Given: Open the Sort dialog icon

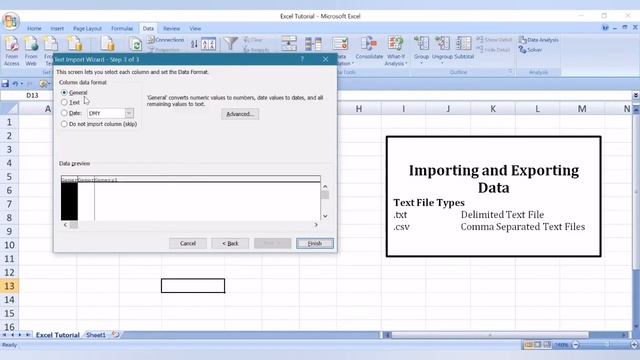Looking at the screenshot, I should 208,44.
